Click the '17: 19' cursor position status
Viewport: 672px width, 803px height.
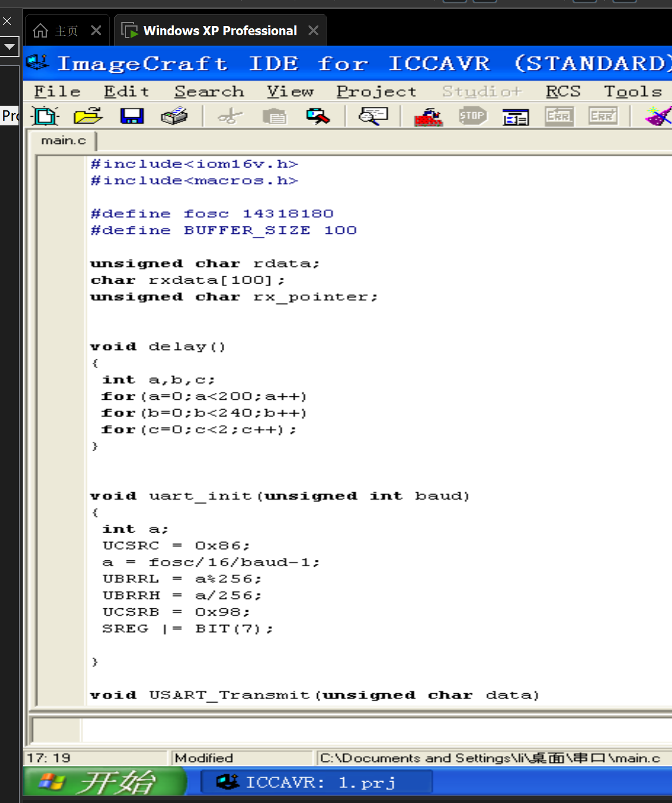point(49,758)
